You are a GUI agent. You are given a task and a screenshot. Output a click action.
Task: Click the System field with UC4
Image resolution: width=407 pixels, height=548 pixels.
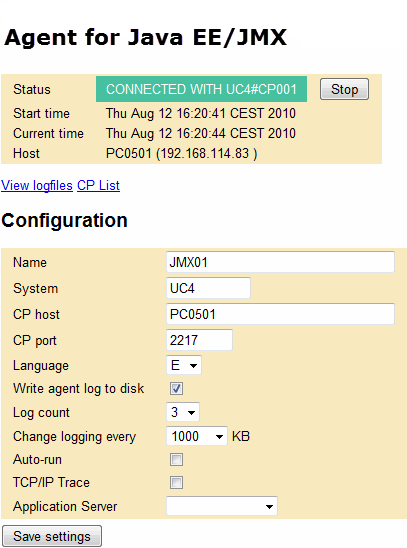coord(208,288)
